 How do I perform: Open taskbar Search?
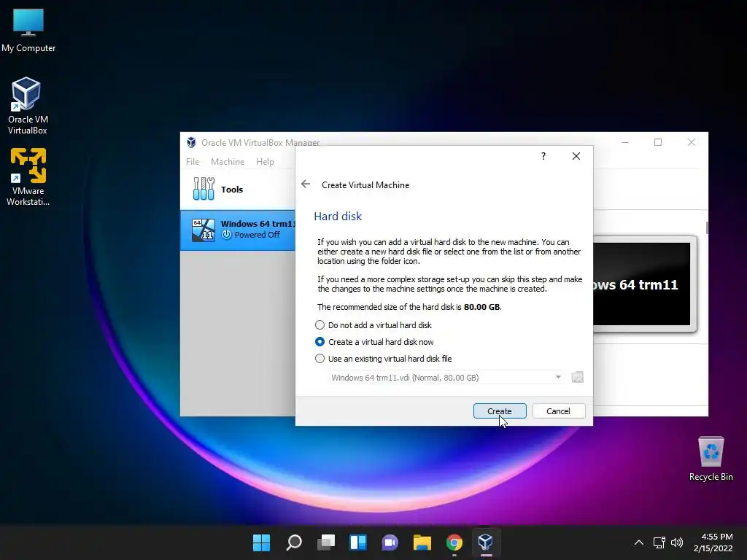tap(293, 542)
